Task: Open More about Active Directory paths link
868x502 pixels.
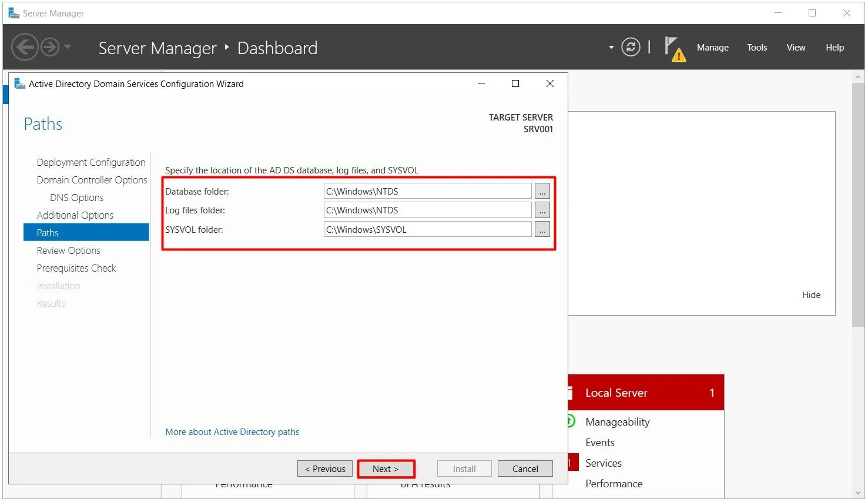Action: tap(232, 432)
